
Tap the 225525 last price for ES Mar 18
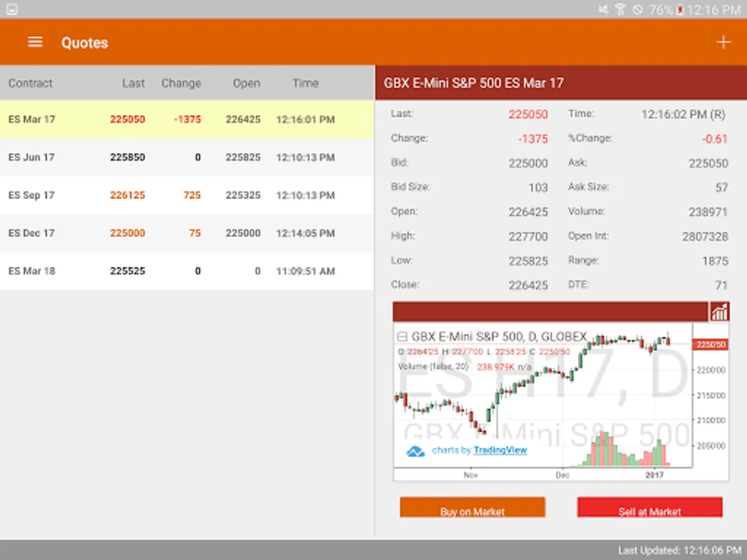click(128, 271)
